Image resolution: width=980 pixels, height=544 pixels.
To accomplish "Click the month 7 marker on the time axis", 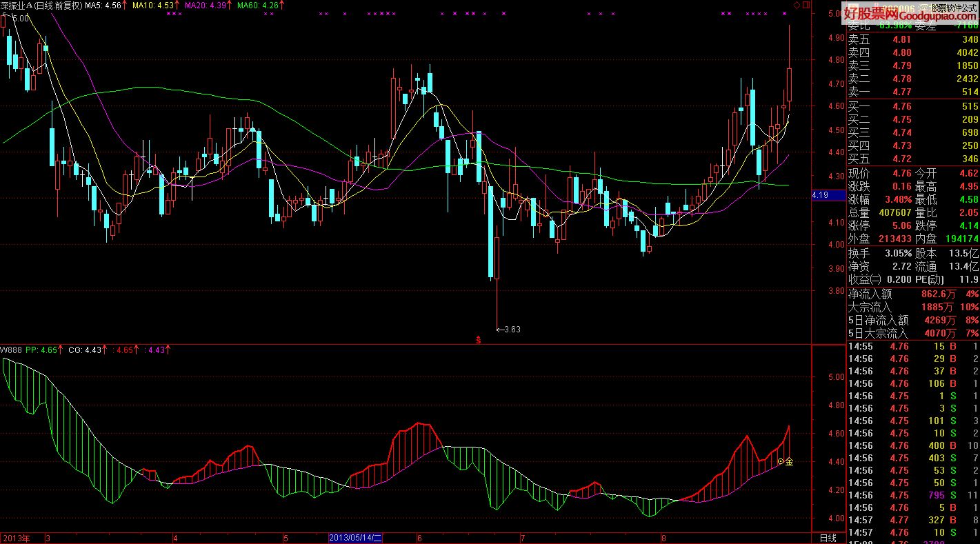I will pyautogui.click(x=523, y=538).
